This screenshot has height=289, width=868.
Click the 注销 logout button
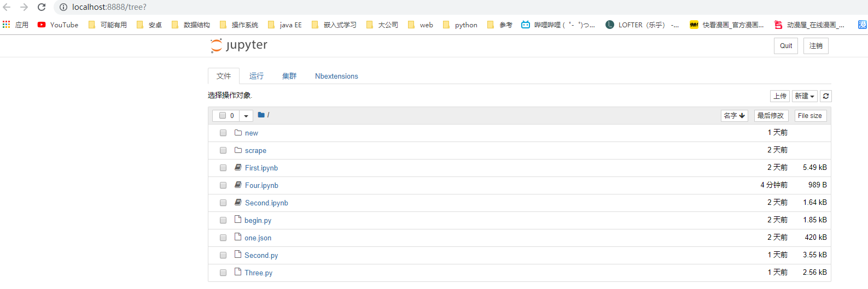816,46
